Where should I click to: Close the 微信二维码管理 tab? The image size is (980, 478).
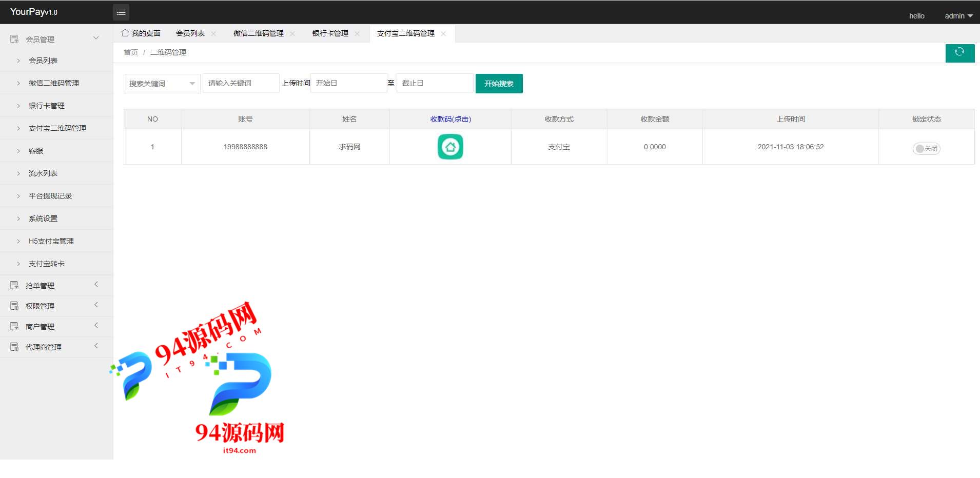(292, 33)
